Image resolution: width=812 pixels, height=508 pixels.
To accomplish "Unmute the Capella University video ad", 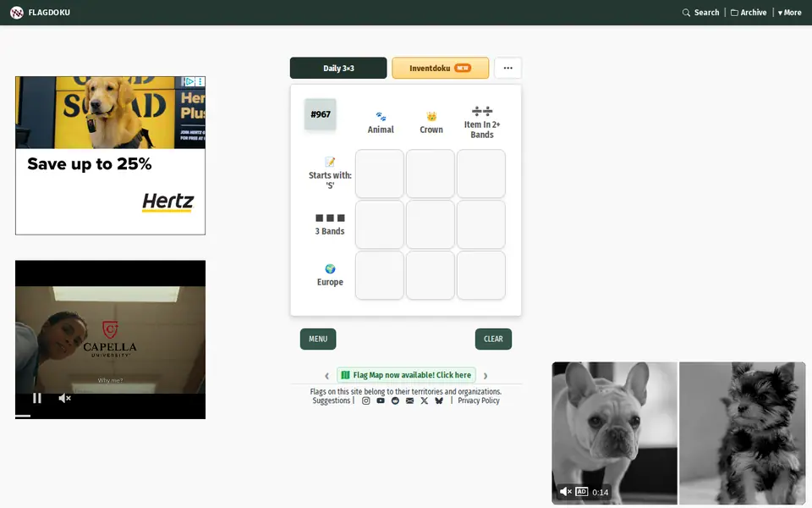I will pos(64,398).
